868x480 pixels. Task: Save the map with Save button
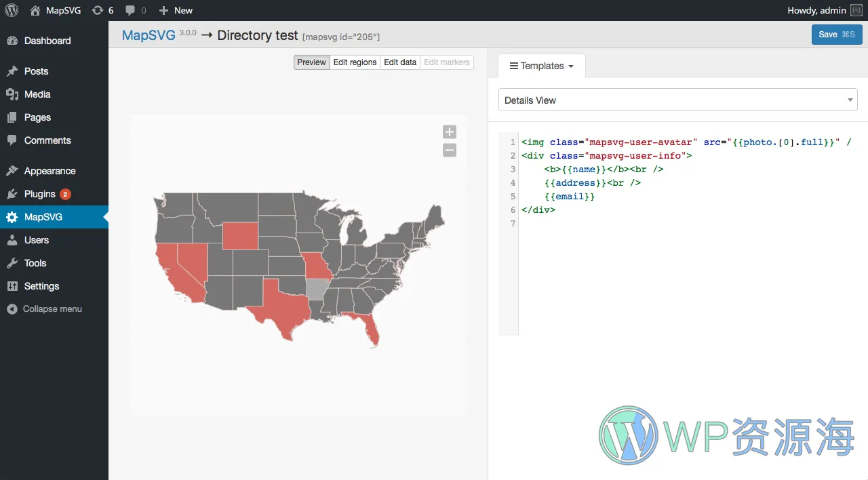coord(837,35)
